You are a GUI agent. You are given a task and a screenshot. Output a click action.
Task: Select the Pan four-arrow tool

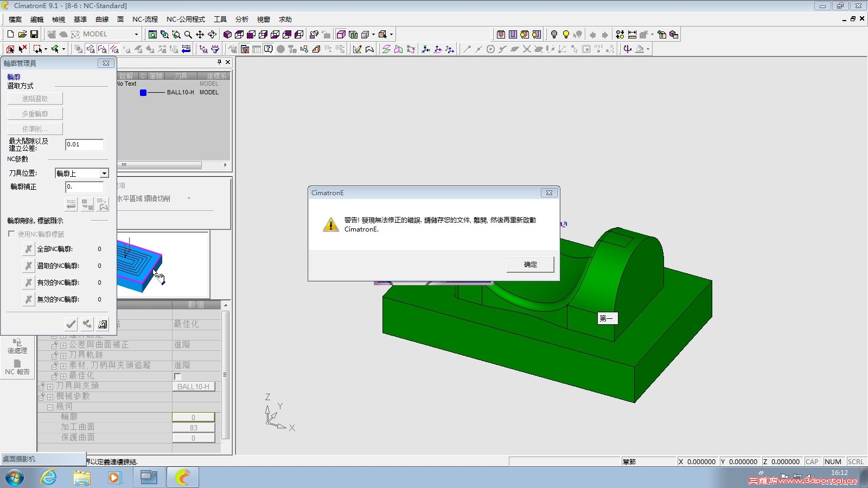click(x=200, y=34)
